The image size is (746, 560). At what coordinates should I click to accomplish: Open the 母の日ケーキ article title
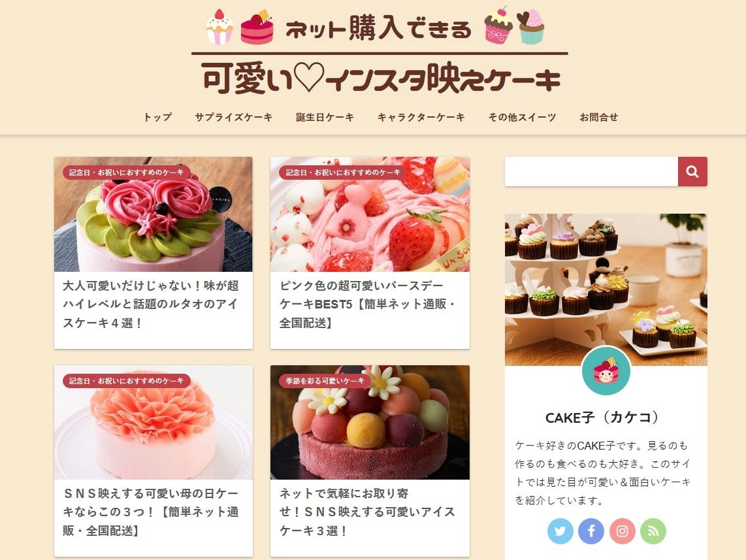pyautogui.click(x=151, y=512)
